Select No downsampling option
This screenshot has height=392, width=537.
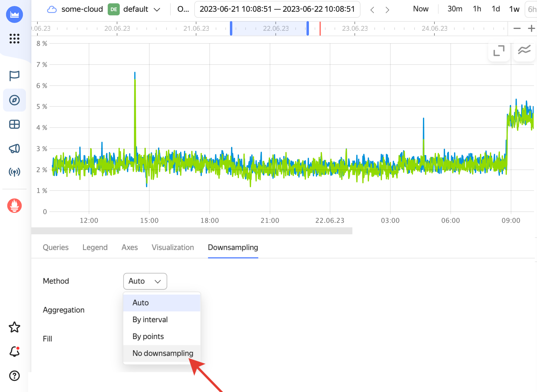(162, 353)
